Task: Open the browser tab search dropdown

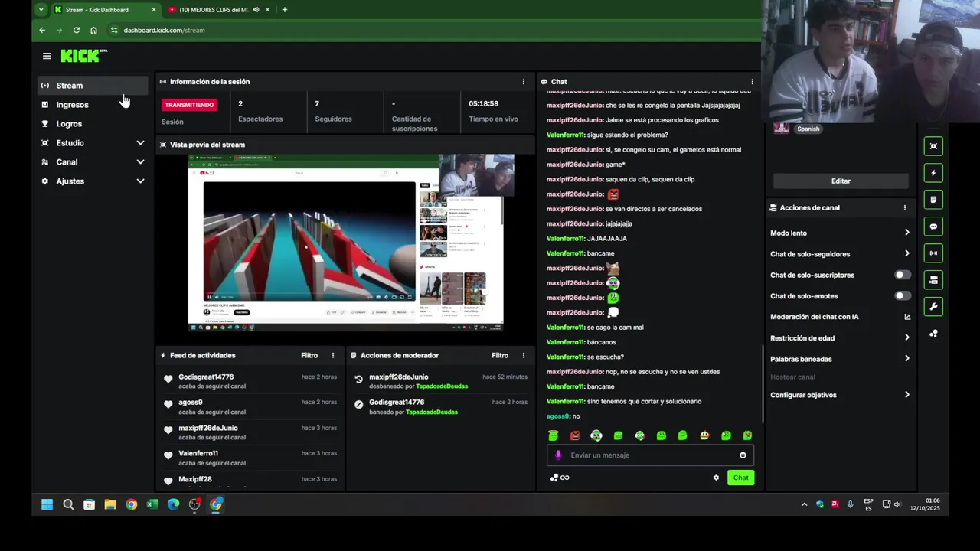Action: point(41,10)
